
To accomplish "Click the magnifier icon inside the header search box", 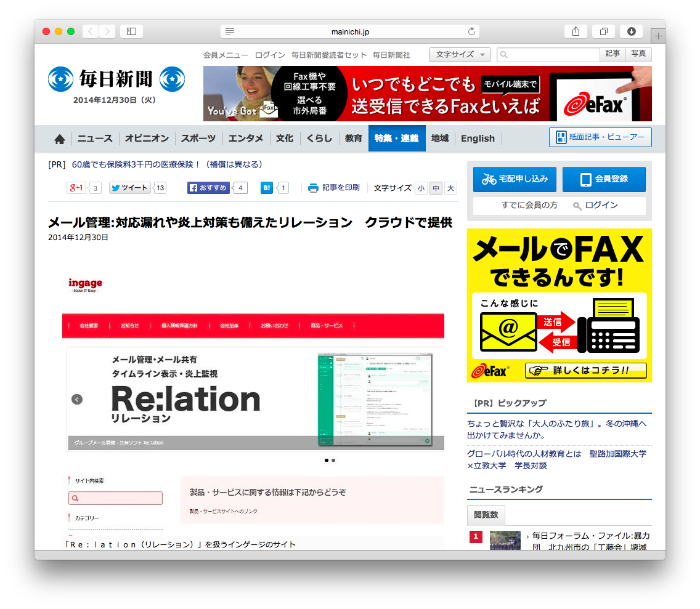I will point(503,55).
